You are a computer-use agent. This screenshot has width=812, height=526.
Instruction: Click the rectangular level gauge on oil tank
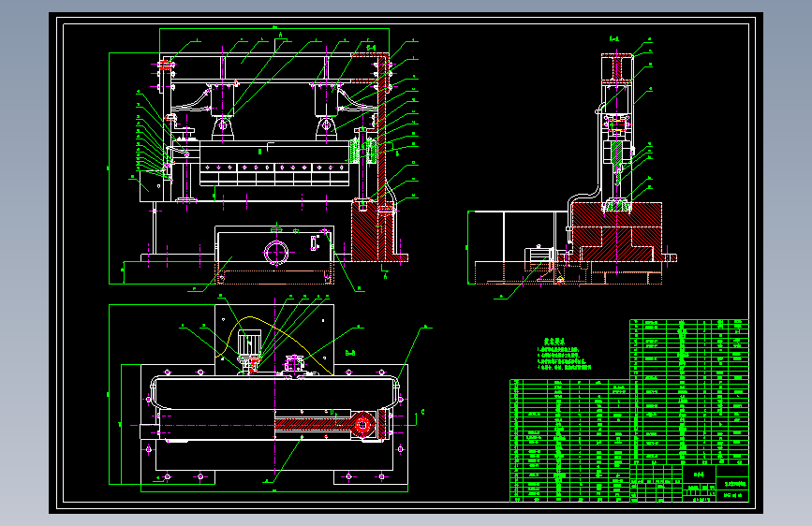[x=314, y=242]
